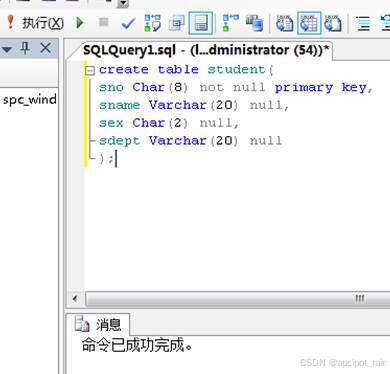Viewport: 390px width, 374px height.
Task: Toggle IntelliSense enabled icon
Action: (201, 23)
